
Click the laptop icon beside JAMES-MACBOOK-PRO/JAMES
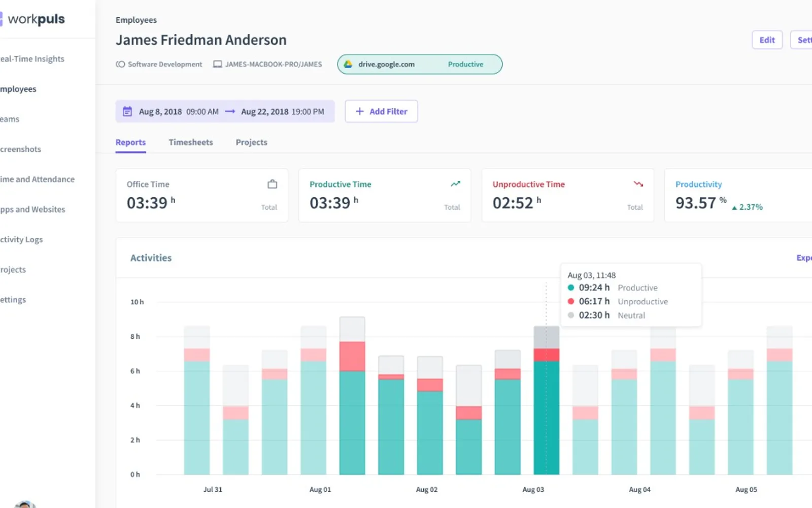(217, 65)
